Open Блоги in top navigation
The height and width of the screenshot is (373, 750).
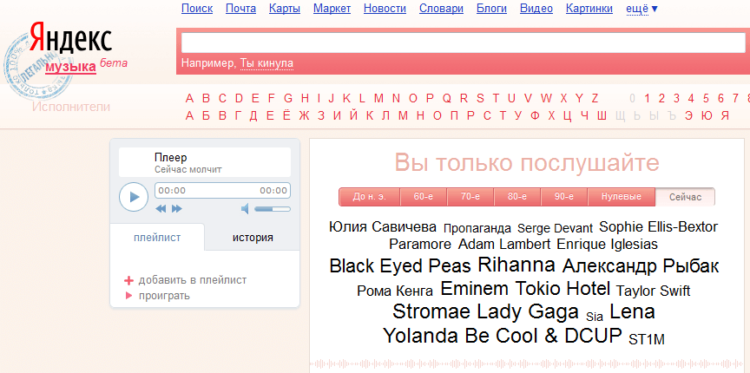pos(491,9)
